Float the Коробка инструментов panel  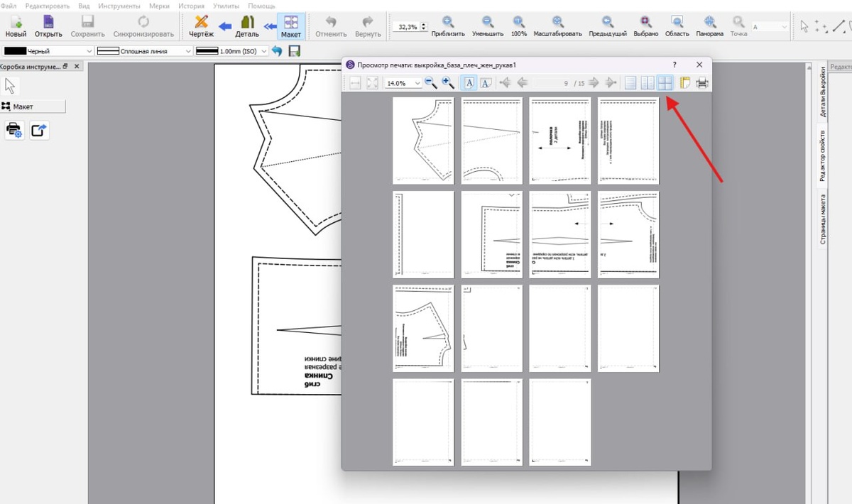point(65,66)
